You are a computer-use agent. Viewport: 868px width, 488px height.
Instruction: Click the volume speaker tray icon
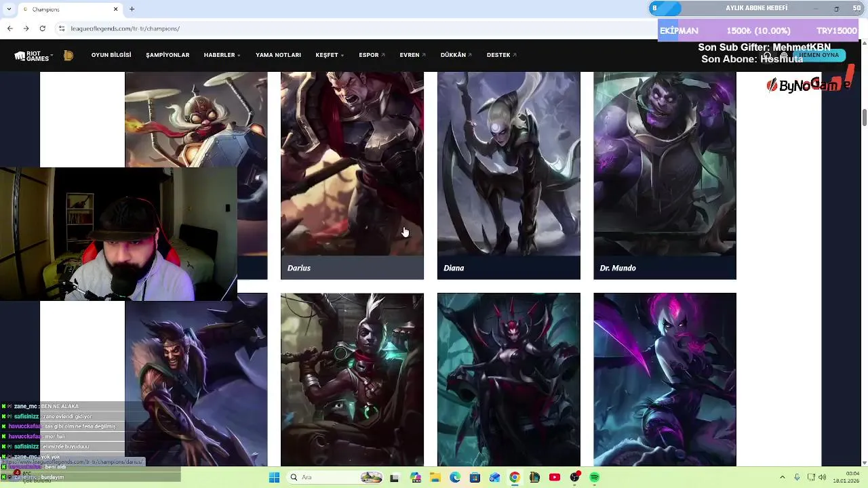pyautogui.click(x=823, y=478)
